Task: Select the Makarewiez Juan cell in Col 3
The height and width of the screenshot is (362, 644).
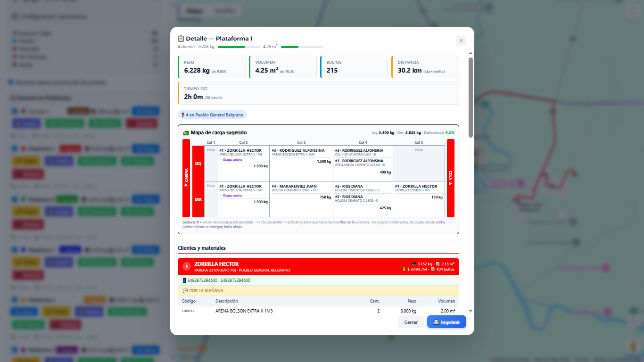Action: [301, 199]
